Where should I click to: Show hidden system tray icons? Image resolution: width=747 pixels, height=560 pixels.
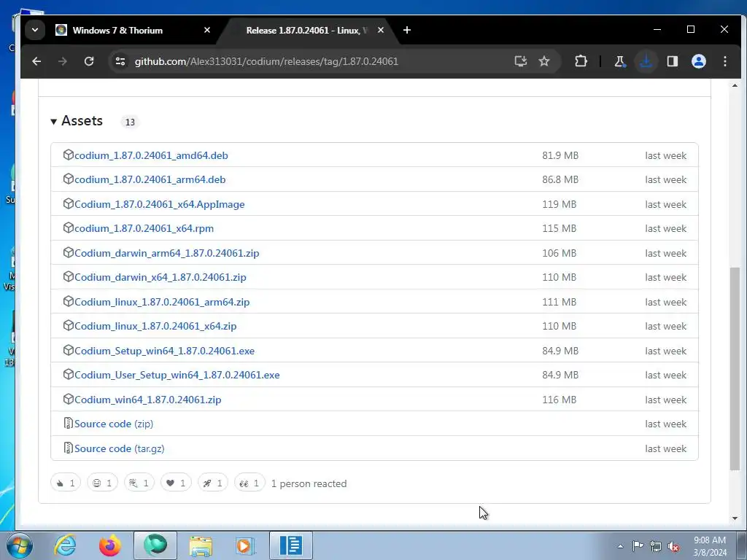(x=620, y=546)
